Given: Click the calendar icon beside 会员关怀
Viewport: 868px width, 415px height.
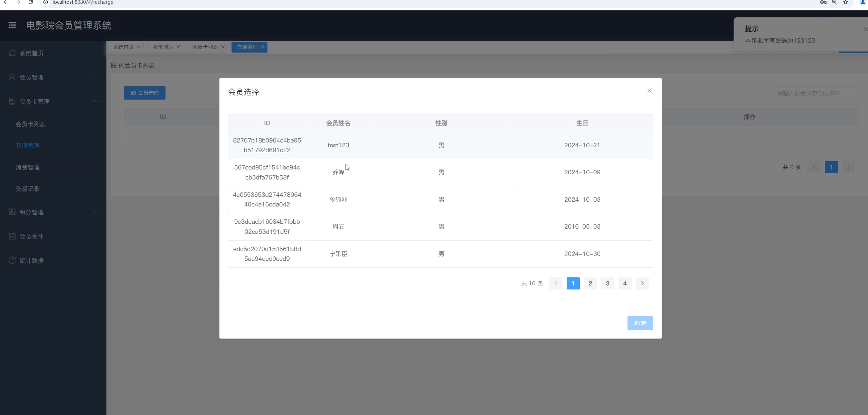Looking at the screenshot, I should point(12,236).
